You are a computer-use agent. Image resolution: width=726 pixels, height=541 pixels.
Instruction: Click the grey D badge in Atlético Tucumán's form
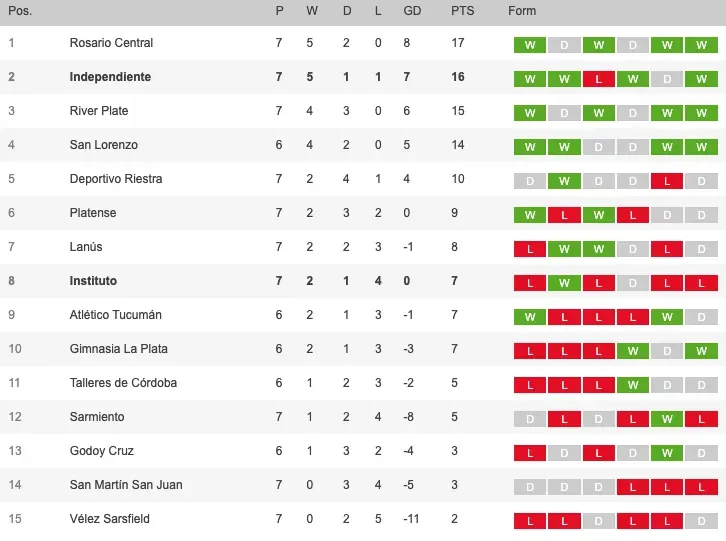pos(700,317)
